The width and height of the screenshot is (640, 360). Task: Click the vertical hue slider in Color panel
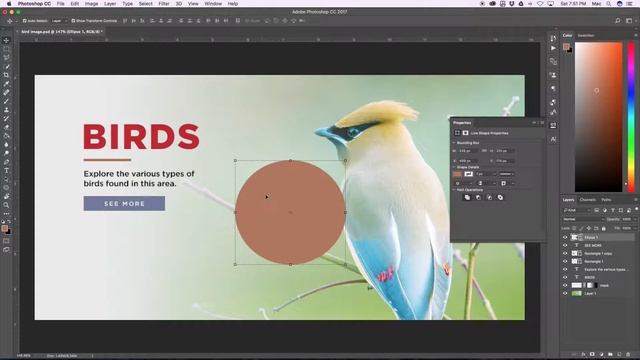click(631, 116)
